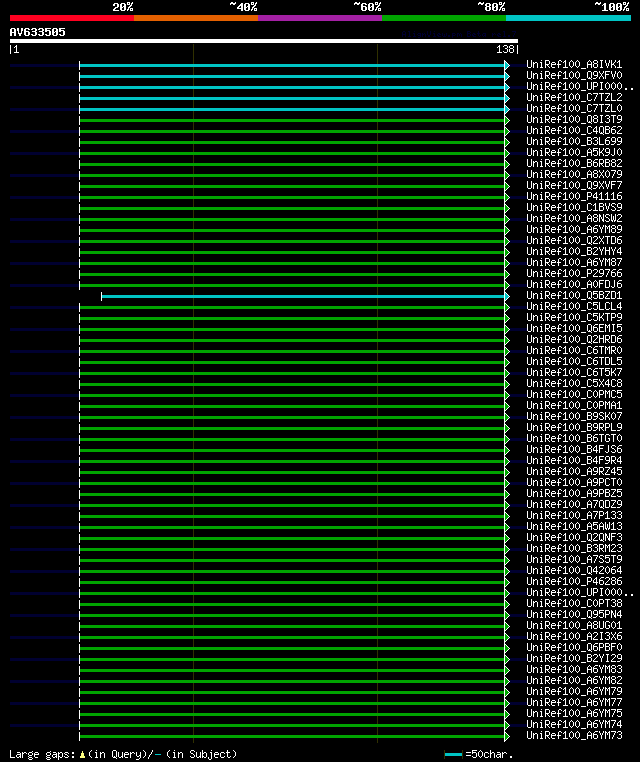Select hit label UniRef100_B9SK07
The height and width of the screenshot is (762, 640).
pyautogui.click(x=574, y=416)
